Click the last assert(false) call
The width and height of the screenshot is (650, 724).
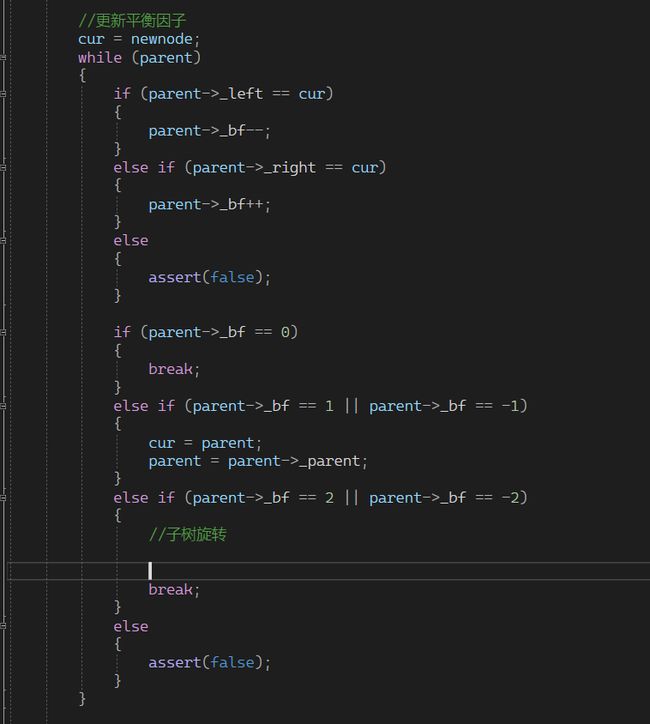point(209,663)
